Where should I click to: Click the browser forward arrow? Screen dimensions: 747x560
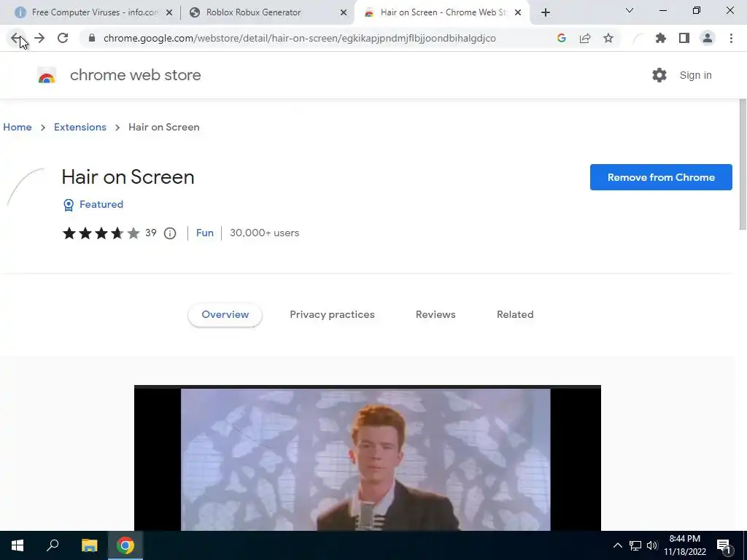click(x=39, y=38)
